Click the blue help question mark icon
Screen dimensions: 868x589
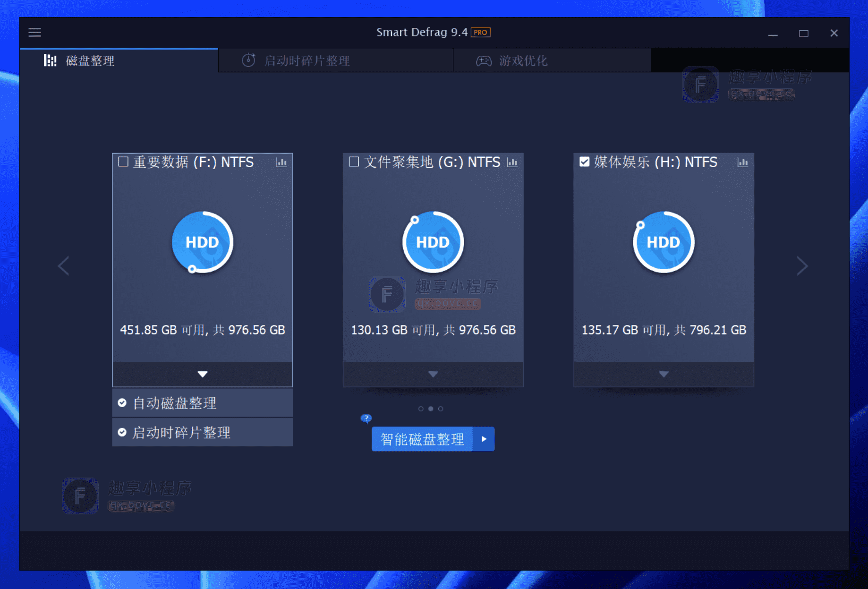pos(366,418)
